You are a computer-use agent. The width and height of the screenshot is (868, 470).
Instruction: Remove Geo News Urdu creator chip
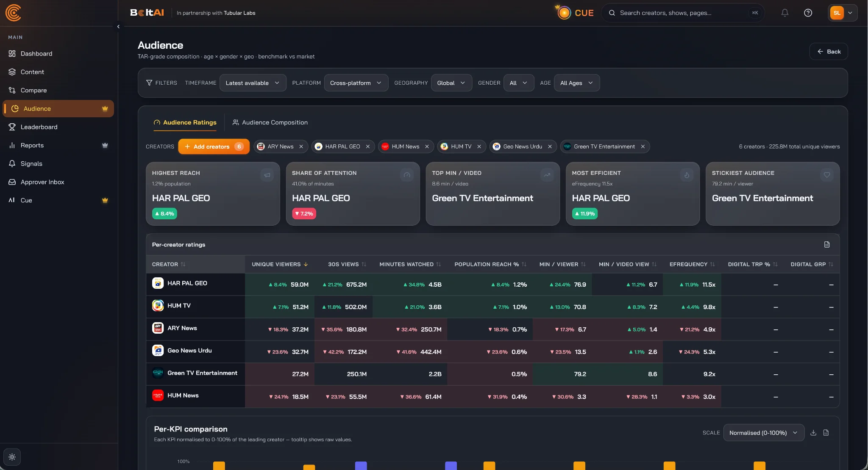(x=550, y=147)
